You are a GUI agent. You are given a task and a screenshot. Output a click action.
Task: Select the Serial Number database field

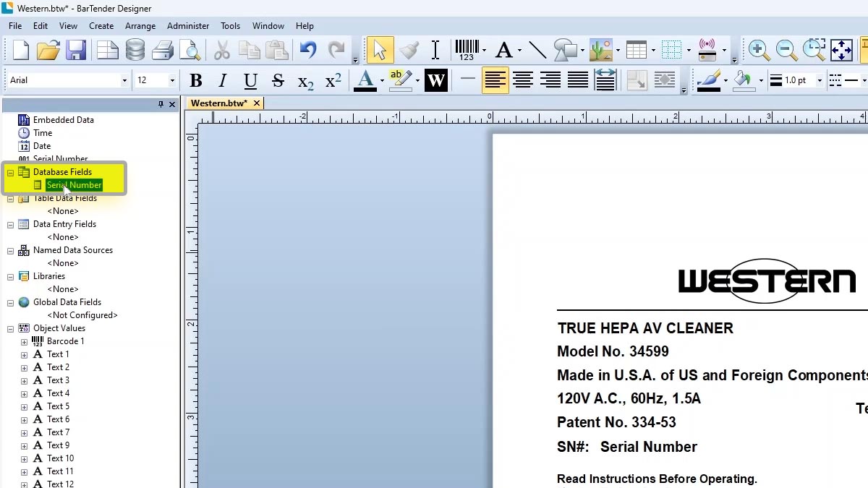(74, 184)
